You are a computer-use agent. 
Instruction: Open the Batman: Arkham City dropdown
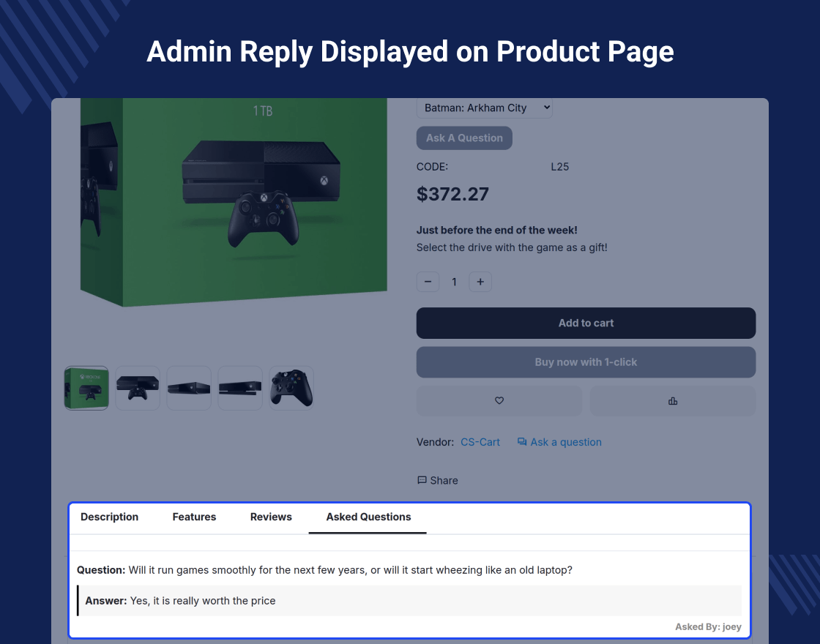point(484,108)
